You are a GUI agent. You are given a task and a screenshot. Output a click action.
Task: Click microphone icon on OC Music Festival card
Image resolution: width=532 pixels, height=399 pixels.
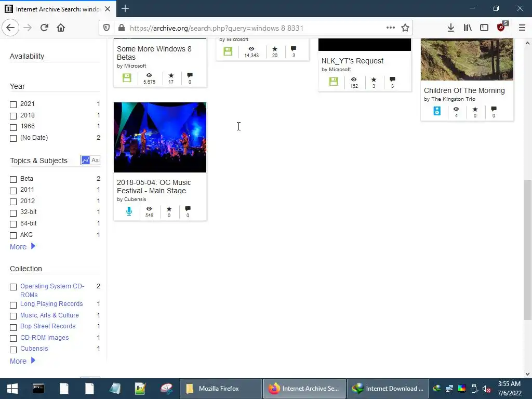[x=129, y=211]
